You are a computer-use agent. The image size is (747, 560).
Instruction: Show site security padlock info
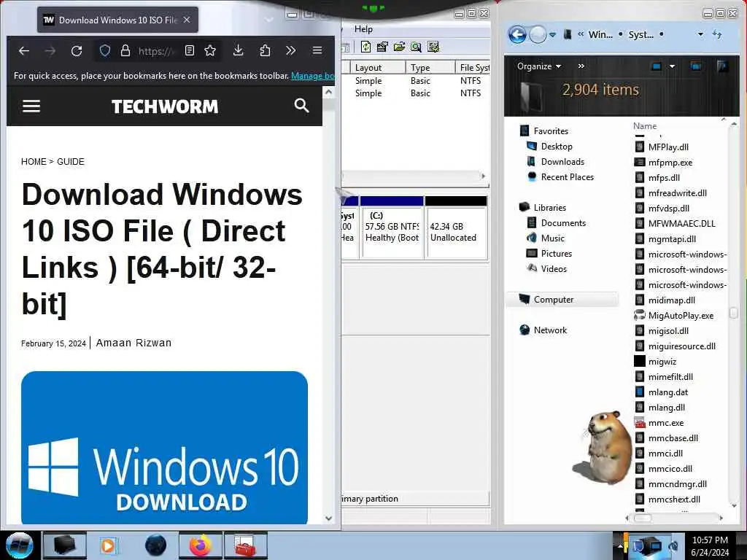125,51
